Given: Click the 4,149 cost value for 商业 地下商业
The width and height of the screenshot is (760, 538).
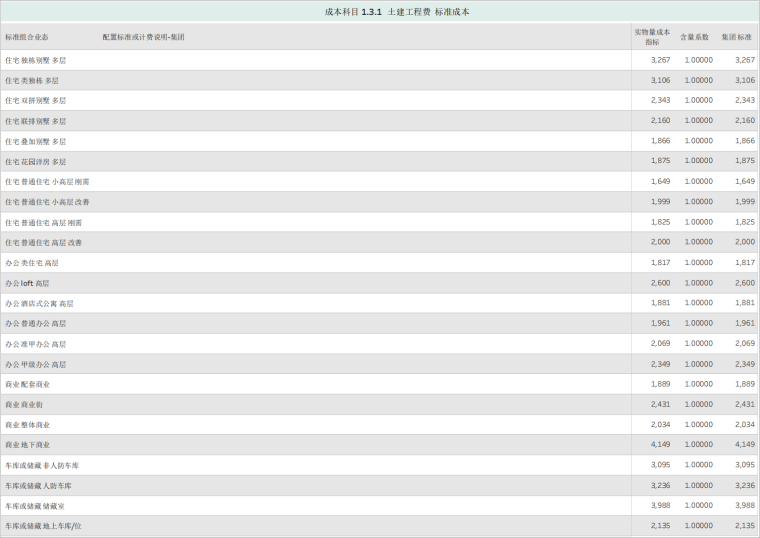Looking at the screenshot, I should click(660, 444).
